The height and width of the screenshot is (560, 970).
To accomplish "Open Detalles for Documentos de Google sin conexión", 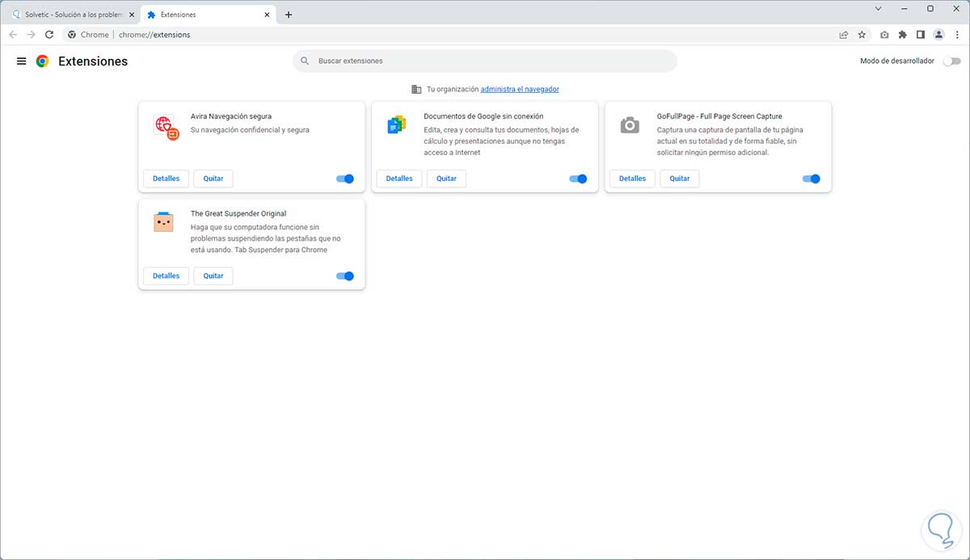I will click(399, 179).
